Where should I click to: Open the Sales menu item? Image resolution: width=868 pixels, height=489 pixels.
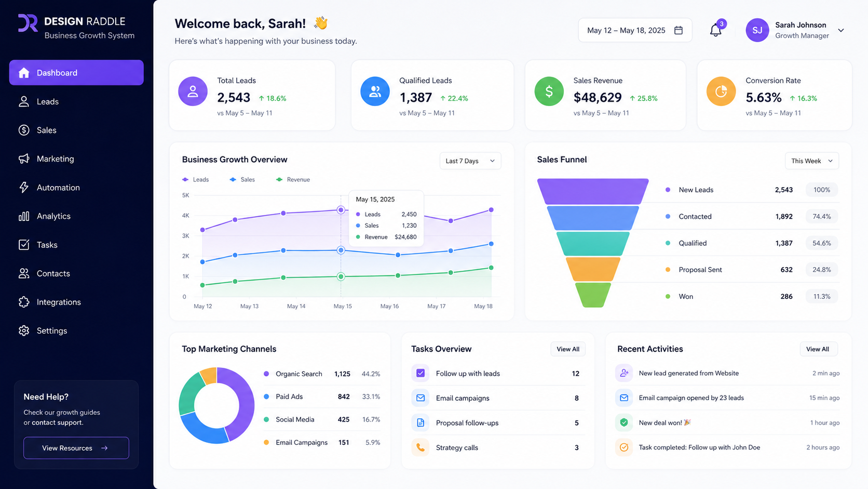[76, 130]
